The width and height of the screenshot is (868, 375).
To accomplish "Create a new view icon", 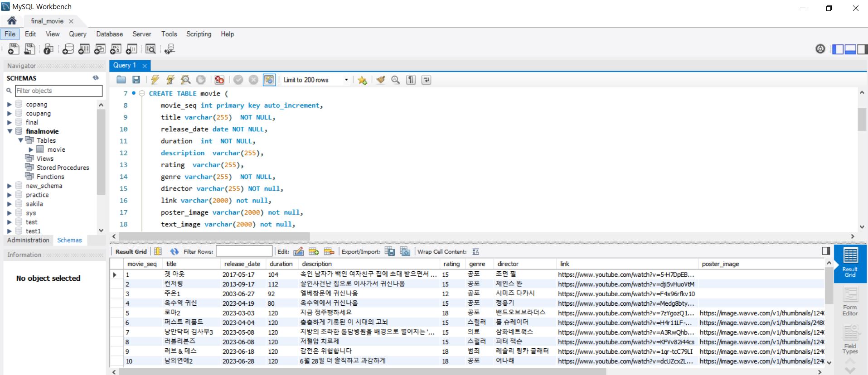I will (100, 49).
